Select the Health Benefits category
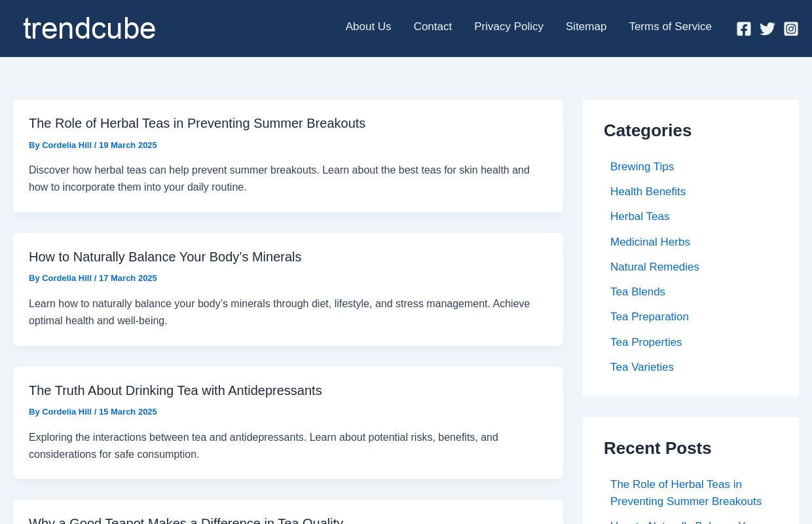 (x=648, y=192)
